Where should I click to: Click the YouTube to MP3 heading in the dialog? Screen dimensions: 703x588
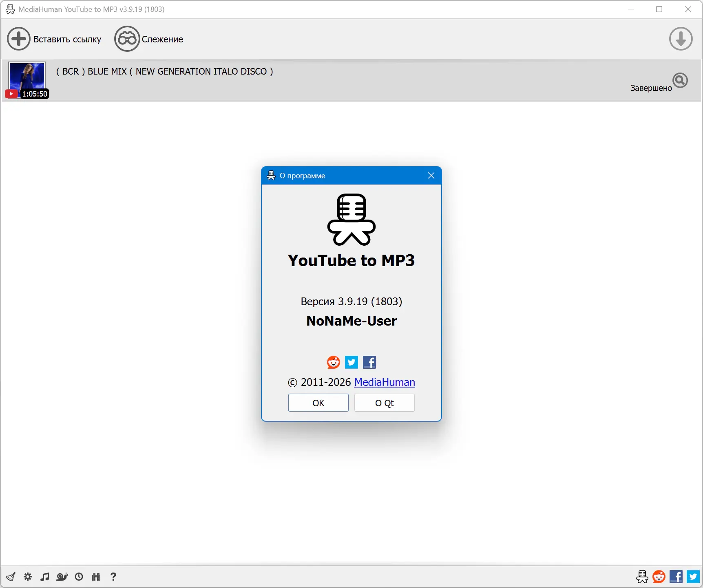351,261
